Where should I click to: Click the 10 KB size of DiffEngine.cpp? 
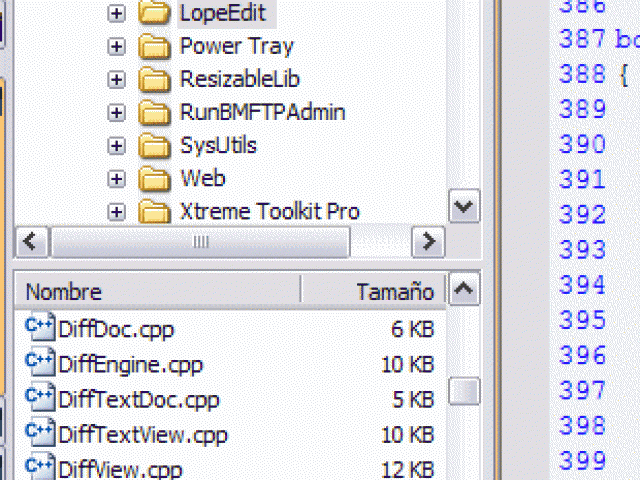[407, 364]
